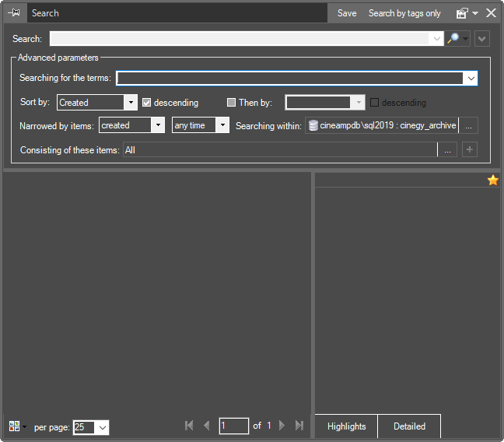Open per page count dropdown
Viewport: 504px width, 442px height.
point(102,428)
